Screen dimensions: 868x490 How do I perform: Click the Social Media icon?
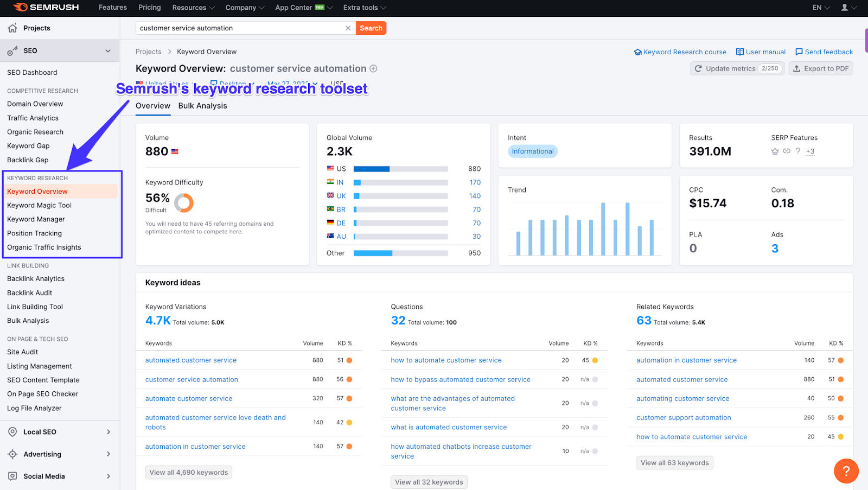[12, 476]
